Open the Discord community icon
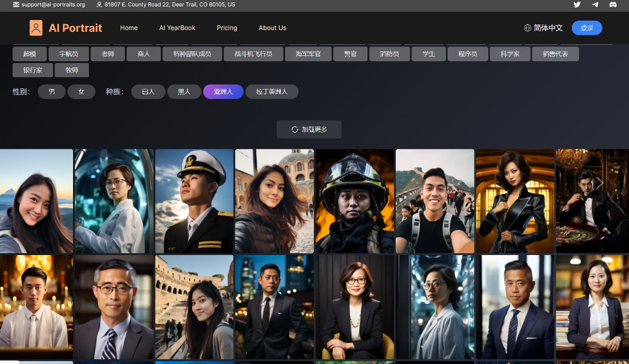629x364 pixels. tap(613, 5)
